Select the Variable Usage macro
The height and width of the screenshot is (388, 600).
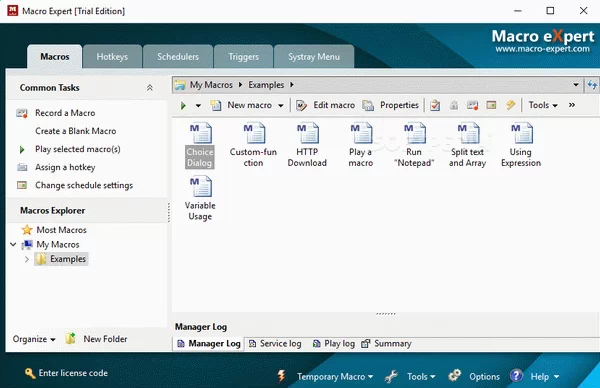pyautogui.click(x=200, y=199)
